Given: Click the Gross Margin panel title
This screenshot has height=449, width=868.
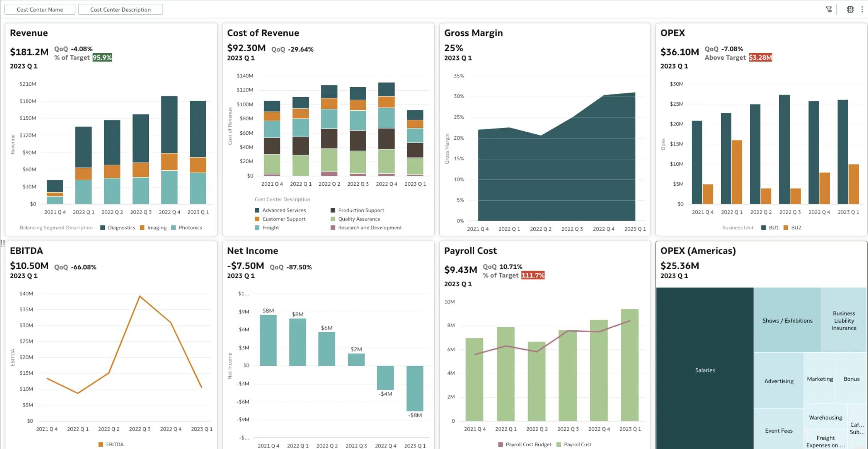Looking at the screenshot, I should pyautogui.click(x=473, y=33).
